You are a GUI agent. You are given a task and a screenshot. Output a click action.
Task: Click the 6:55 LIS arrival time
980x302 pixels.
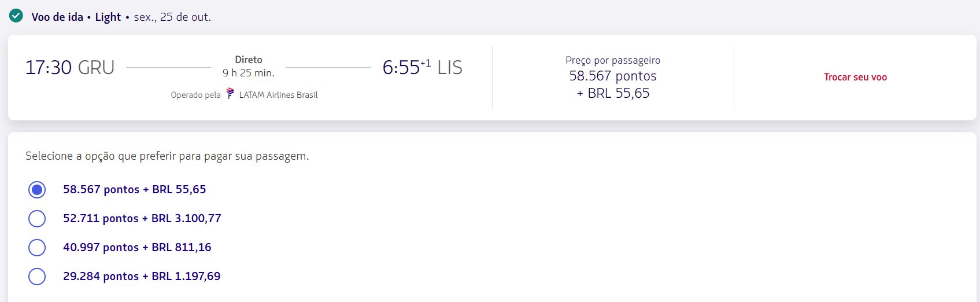point(423,67)
